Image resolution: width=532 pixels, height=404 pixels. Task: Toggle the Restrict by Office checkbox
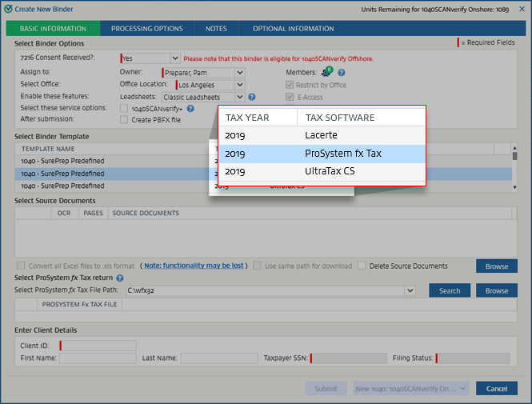pyautogui.click(x=290, y=85)
